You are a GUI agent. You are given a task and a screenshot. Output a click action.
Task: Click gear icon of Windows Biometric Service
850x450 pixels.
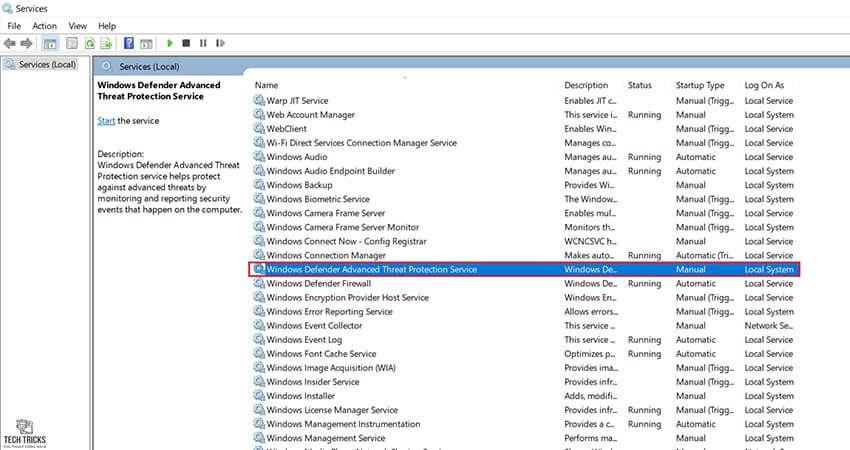[259, 199]
